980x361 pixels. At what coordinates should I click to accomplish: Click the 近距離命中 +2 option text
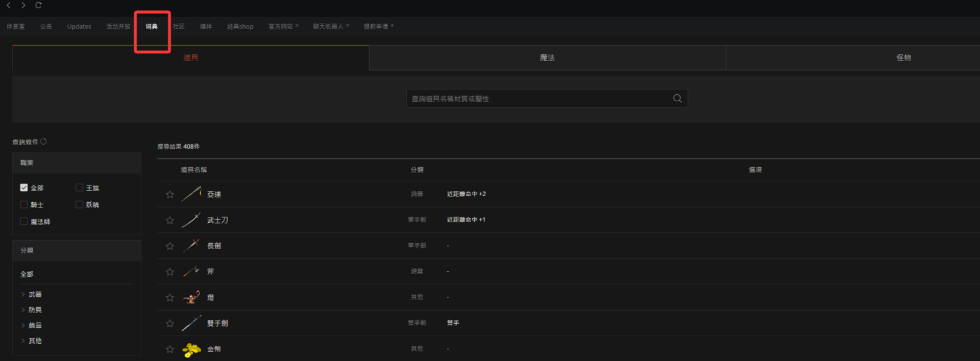(467, 194)
